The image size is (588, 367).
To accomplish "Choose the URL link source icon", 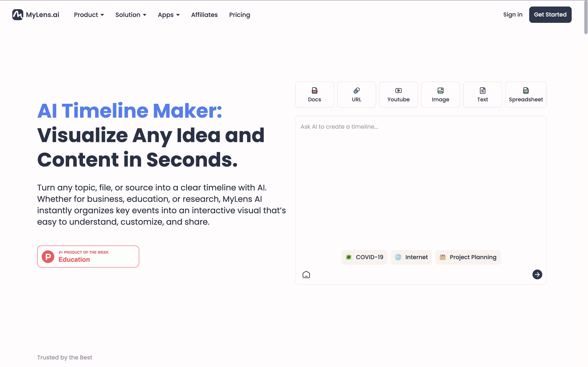I will pyautogui.click(x=356, y=91).
